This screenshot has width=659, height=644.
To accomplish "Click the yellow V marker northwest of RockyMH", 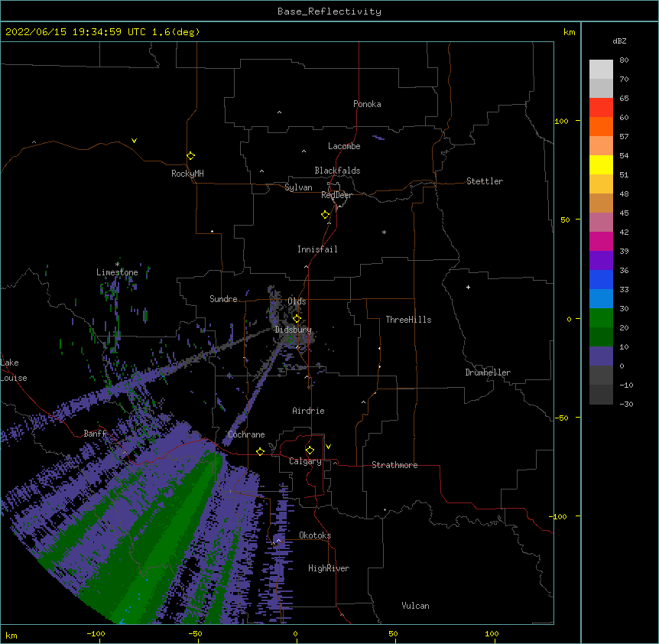I will 134,141.
